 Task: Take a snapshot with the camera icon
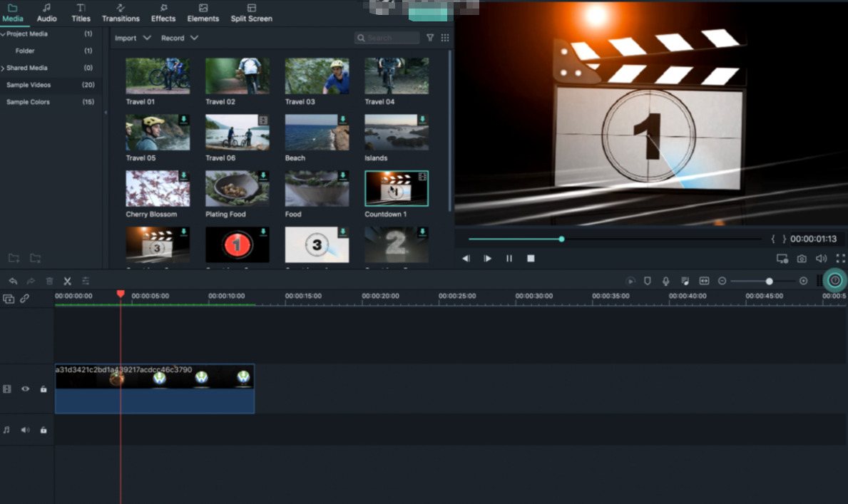802,259
